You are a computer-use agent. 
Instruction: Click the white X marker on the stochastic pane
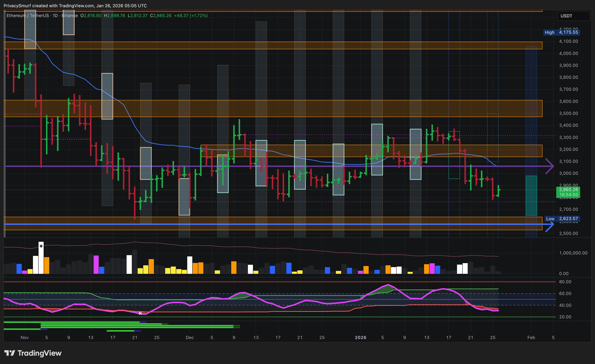click(140, 313)
